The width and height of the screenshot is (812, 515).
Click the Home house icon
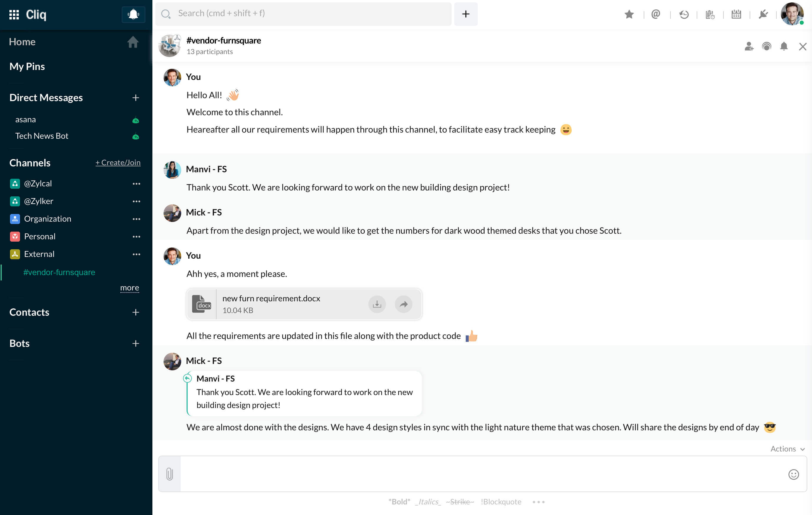click(132, 42)
